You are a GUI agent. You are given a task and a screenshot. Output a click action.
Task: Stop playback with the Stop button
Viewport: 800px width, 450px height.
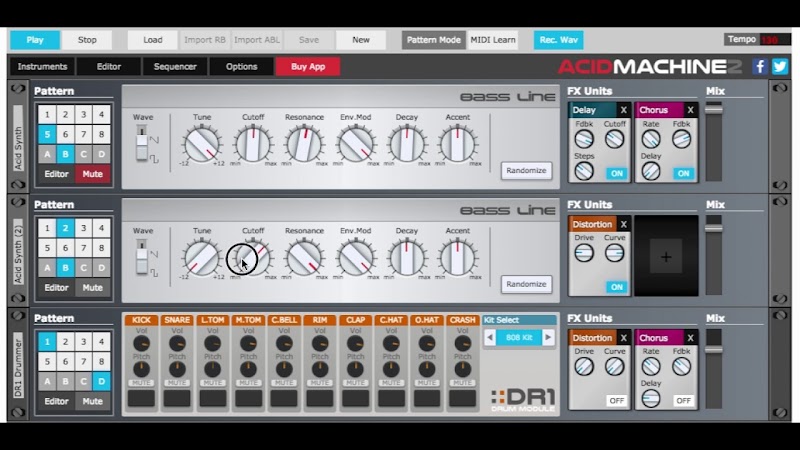point(87,40)
